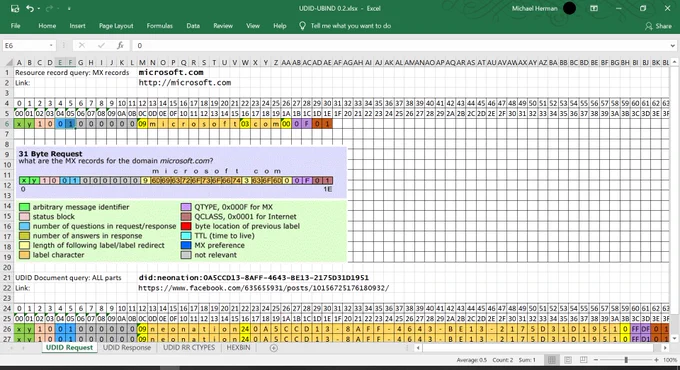This screenshot has width=680, height=370.
Task: Zoom out with minus button
Action: tap(596, 360)
